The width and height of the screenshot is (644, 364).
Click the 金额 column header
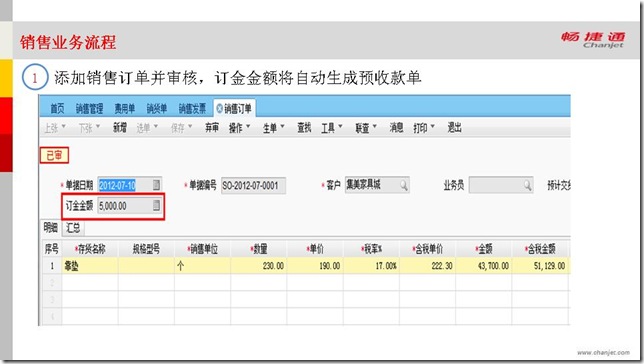click(484, 249)
